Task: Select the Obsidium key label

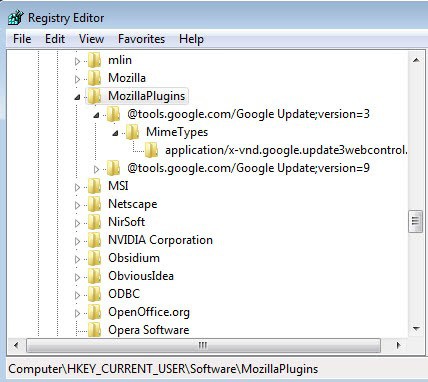Action: tap(134, 258)
